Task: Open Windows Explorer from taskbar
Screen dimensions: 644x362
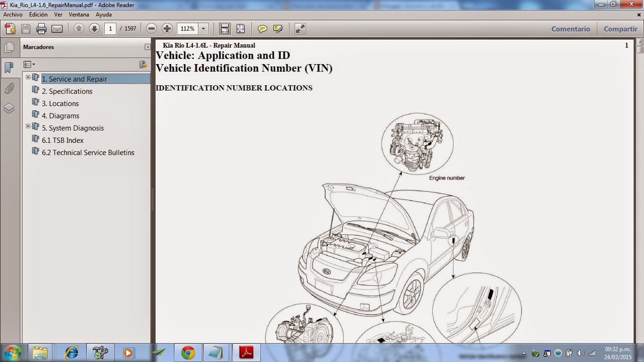Action: (40, 353)
